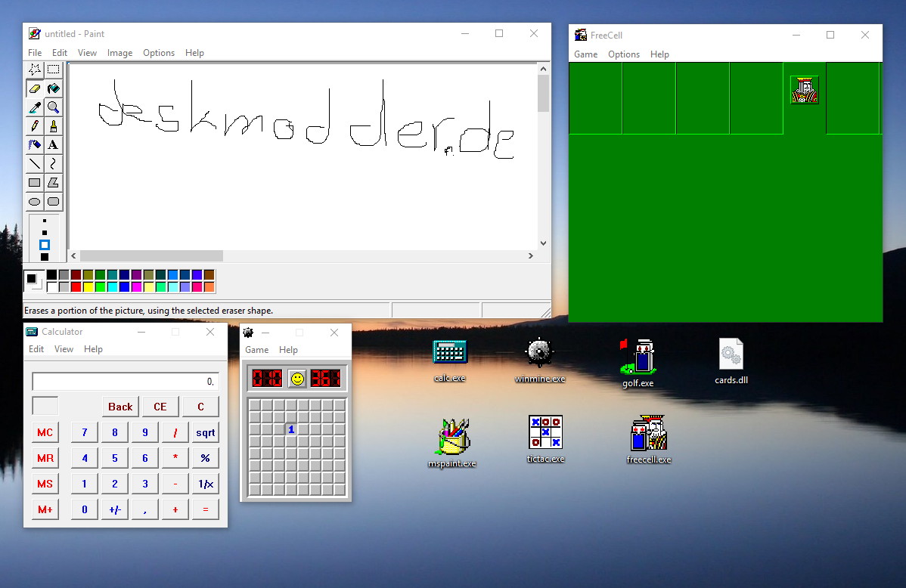
Task: Click the revealed 1 cell in Minesweeper
Action: (x=291, y=429)
